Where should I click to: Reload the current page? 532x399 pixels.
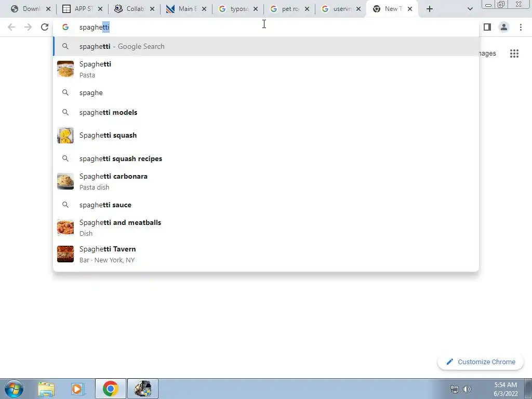[x=45, y=27]
